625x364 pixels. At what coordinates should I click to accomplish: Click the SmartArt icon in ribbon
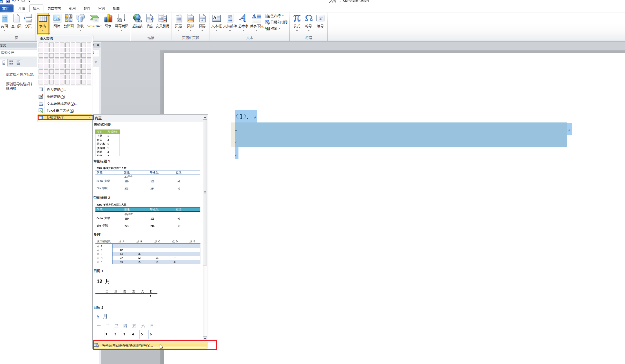(94, 21)
